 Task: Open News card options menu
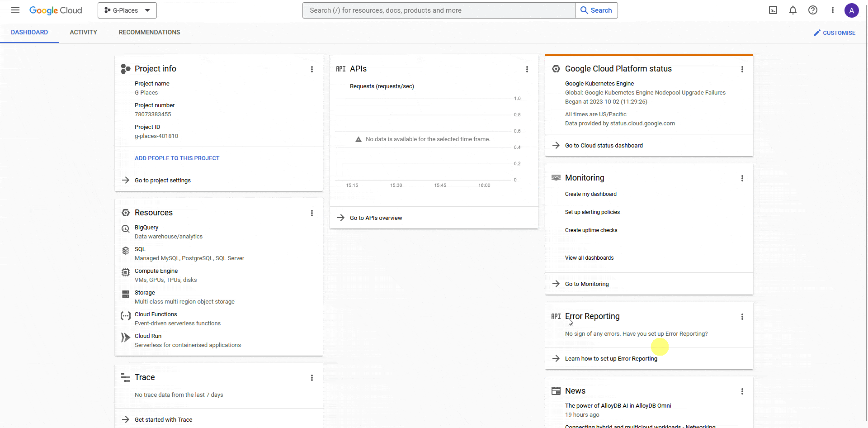pos(742,391)
